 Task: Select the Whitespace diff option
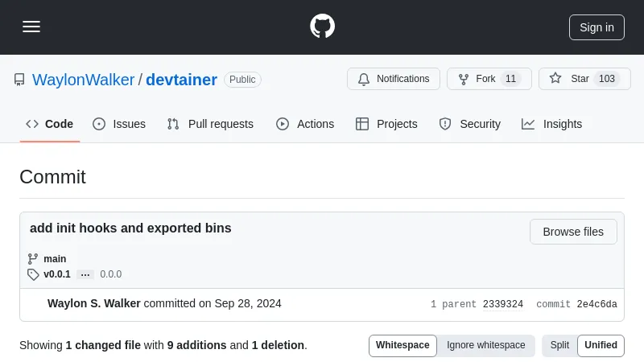[x=402, y=345]
